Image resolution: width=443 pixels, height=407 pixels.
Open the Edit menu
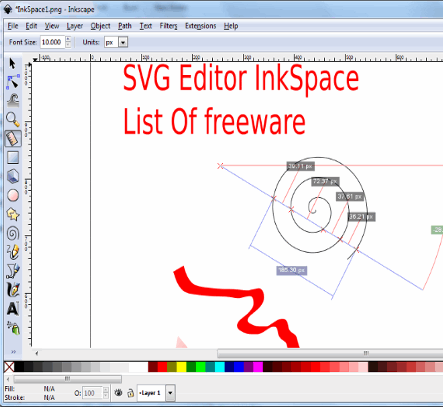coord(31,26)
